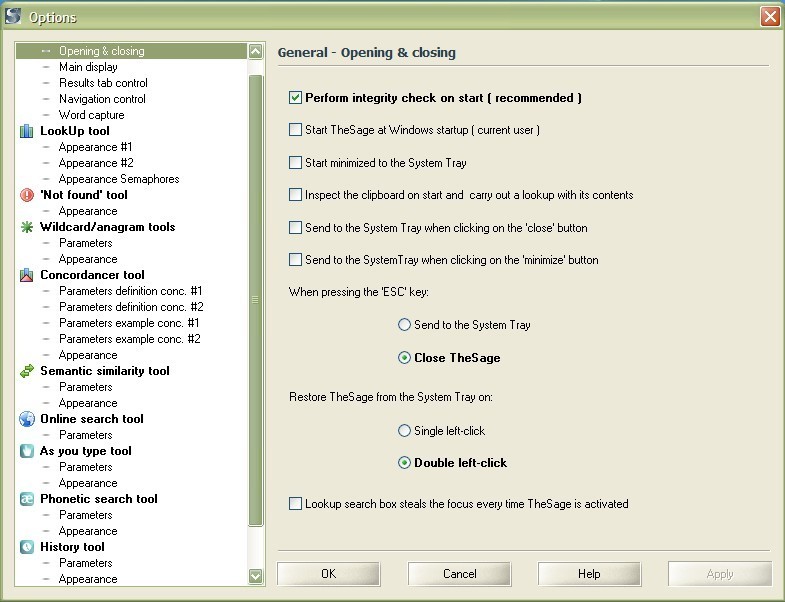The height and width of the screenshot is (602, 785).
Task: Open Appearance Semaphores settings
Action: tap(119, 179)
